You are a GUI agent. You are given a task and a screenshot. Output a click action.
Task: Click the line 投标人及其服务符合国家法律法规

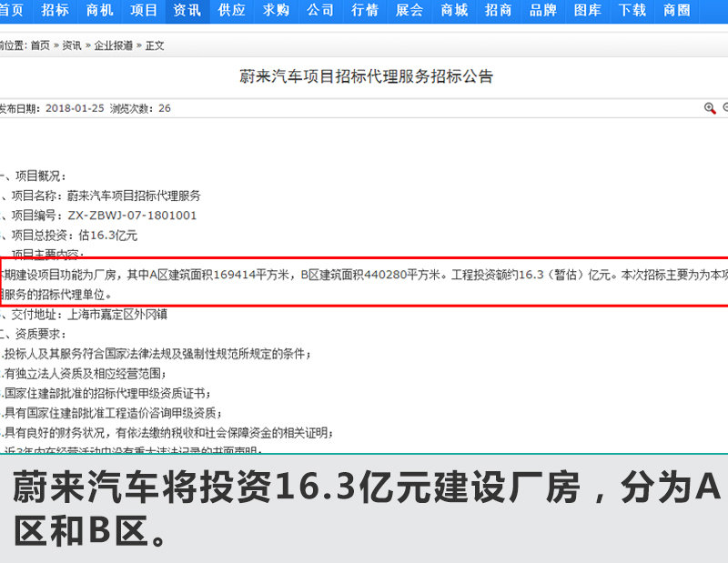[x=156, y=354]
